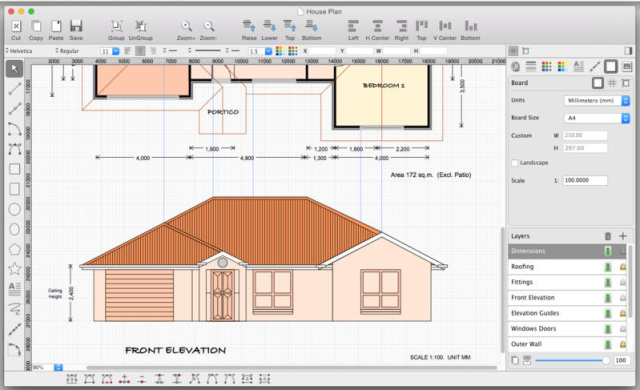Viewport: 640px width, 390px height.
Task: Zoom in with Zoom+ icon
Action: [186, 27]
